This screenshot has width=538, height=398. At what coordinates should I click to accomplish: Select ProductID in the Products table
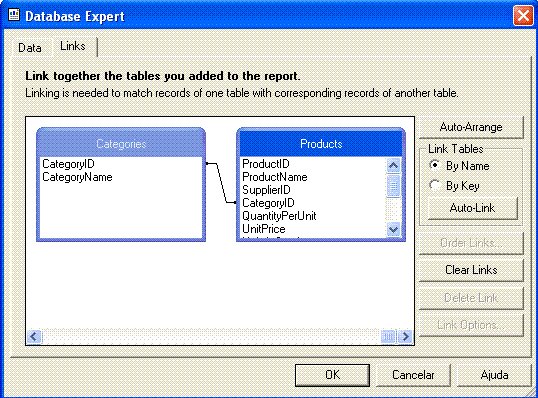pos(266,164)
